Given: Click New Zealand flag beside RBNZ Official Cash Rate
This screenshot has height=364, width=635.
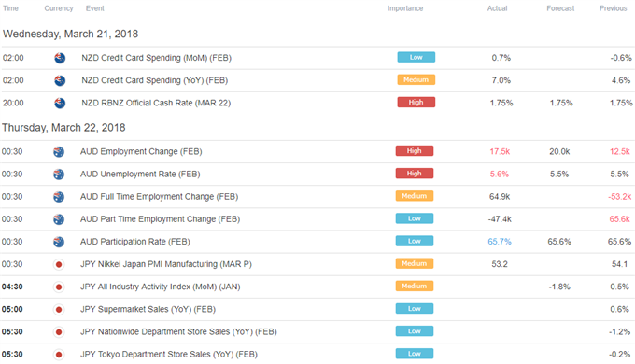Looking at the screenshot, I should click(60, 104).
